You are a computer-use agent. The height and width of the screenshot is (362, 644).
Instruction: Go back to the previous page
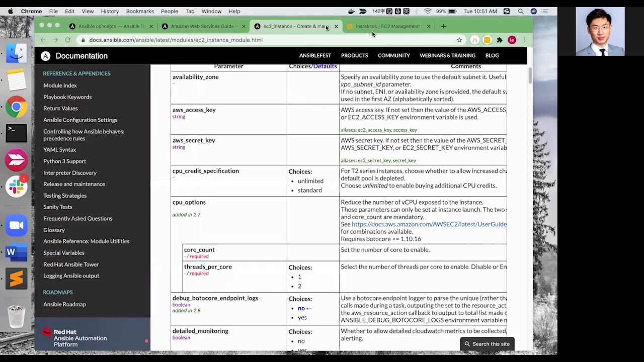[43, 40]
